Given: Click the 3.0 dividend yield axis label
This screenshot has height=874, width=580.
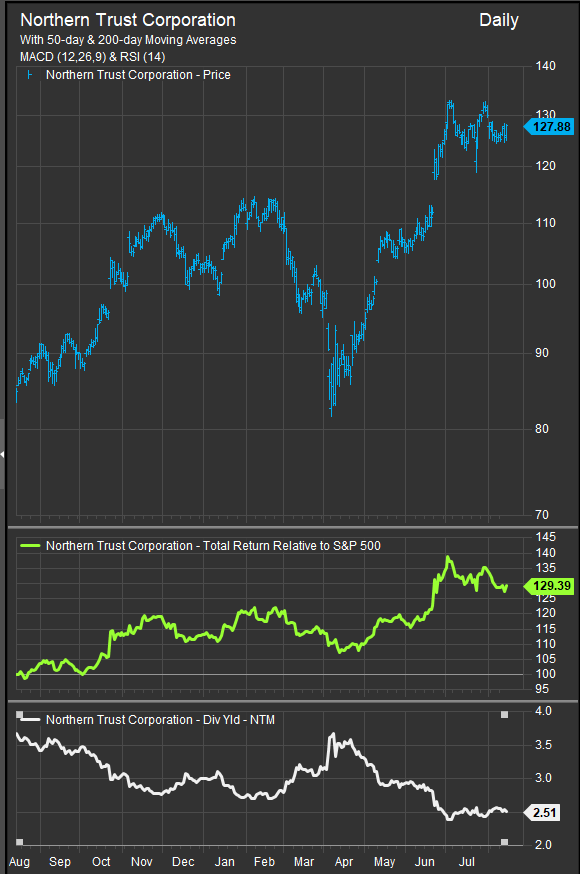Looking at the screenshot, I should [x=543, y=778].
